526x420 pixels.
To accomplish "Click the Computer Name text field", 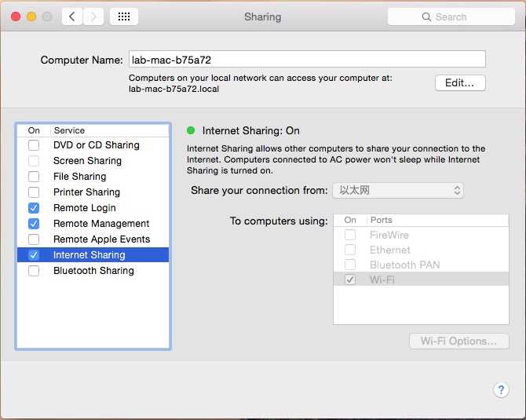I will tap(307, 60).
